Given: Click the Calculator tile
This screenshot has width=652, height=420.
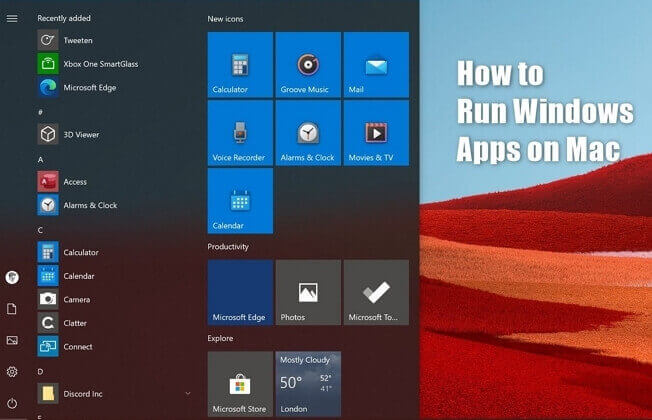Looking at the screenshot, I should (x=240, y=65).
